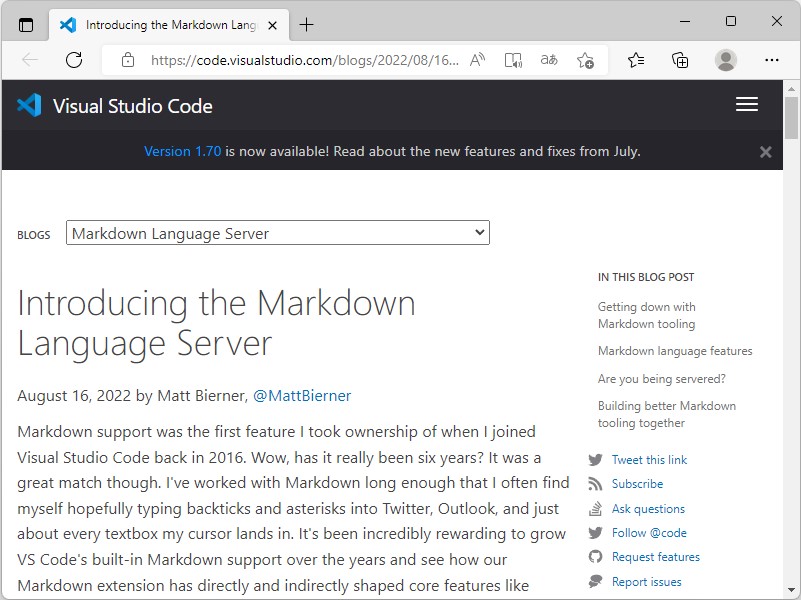Open the Favorites list
801x600 pixels.
[x=636, y=60]
